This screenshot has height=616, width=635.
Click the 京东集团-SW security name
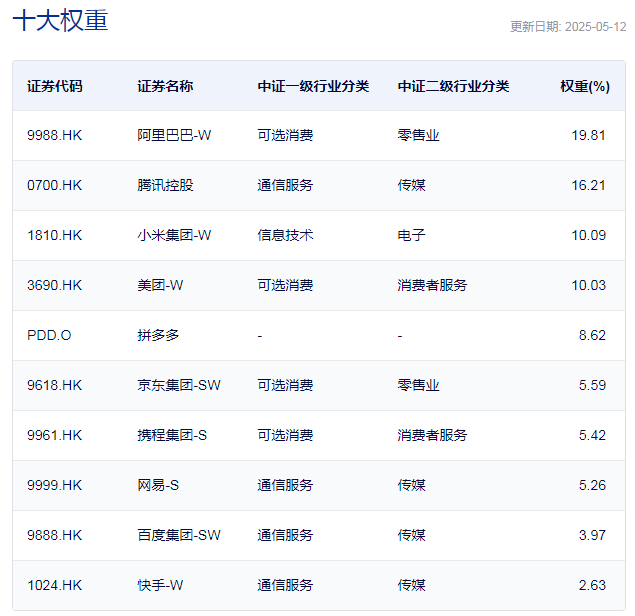pos(179,385)
